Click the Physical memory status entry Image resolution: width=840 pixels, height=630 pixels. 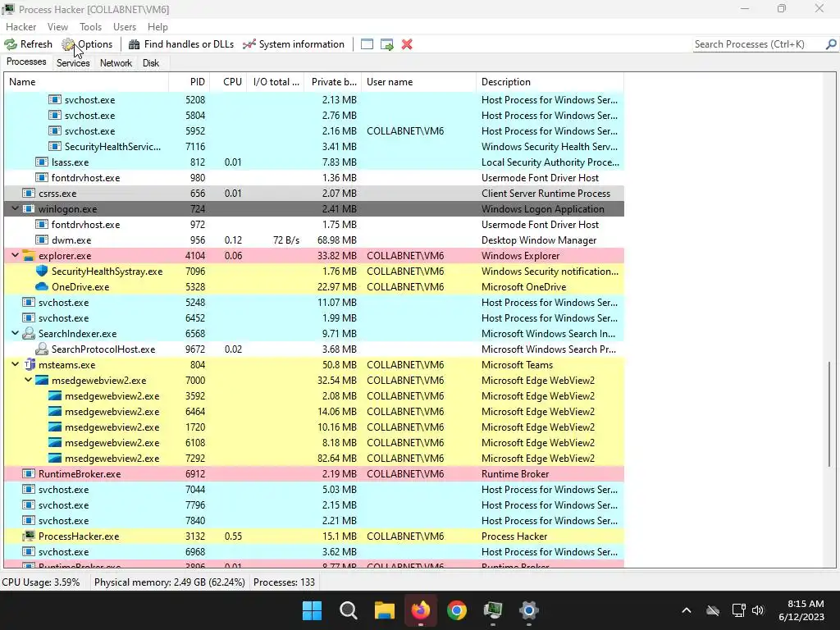[x=169, y=582]
